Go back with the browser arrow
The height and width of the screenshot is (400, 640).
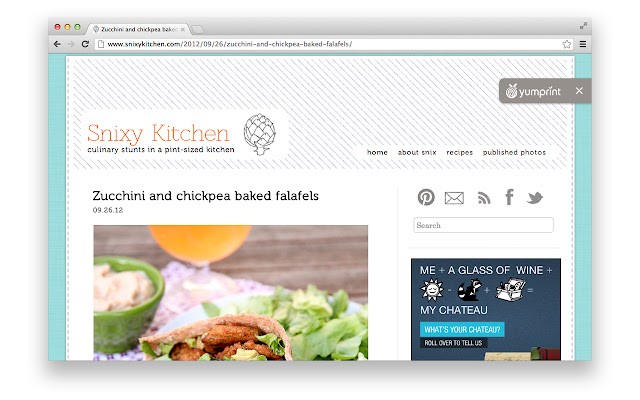tap(57, 44)
